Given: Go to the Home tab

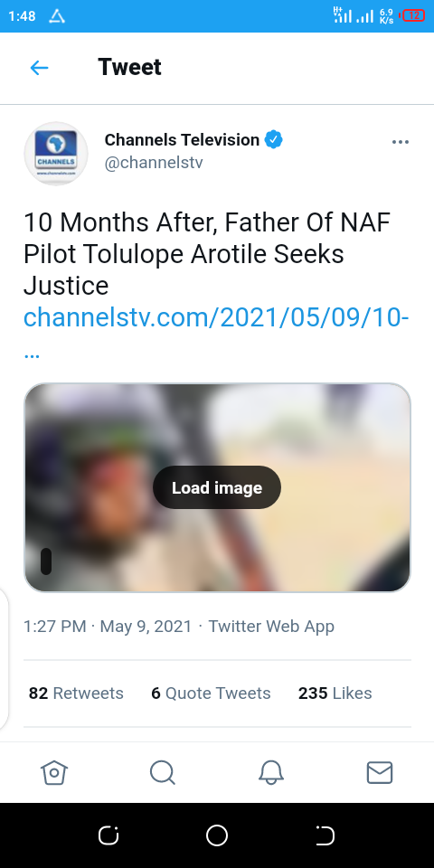Looking at the screenshot, I should click(54, 772).
